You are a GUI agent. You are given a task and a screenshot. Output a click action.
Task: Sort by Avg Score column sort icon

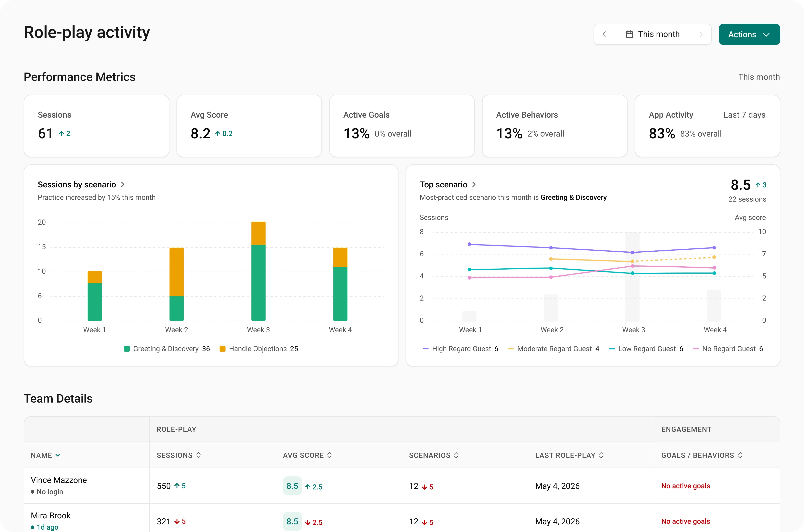pyautogui.click(x=329, y=455)
